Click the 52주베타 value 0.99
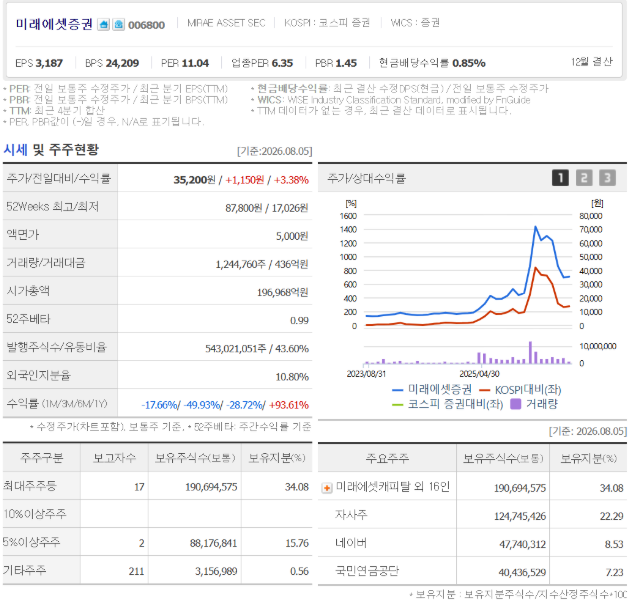Image resolution: width=632 pixels, height=602 pixels. [x=299, y=321]
